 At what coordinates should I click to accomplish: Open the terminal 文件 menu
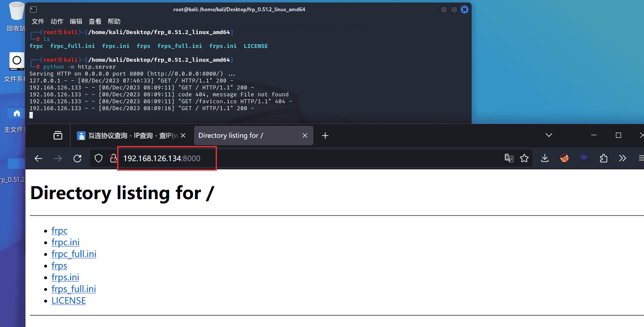click(x=38, y=21)
